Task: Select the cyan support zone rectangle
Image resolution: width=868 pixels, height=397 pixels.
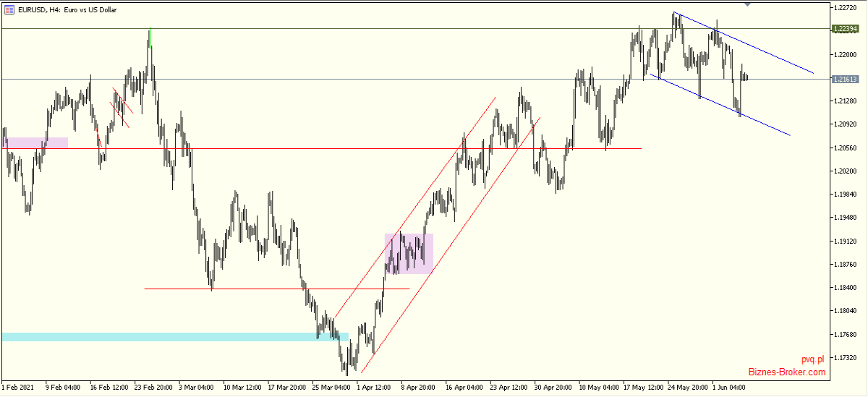Action: pyautogui.click(x=175, y=336)
